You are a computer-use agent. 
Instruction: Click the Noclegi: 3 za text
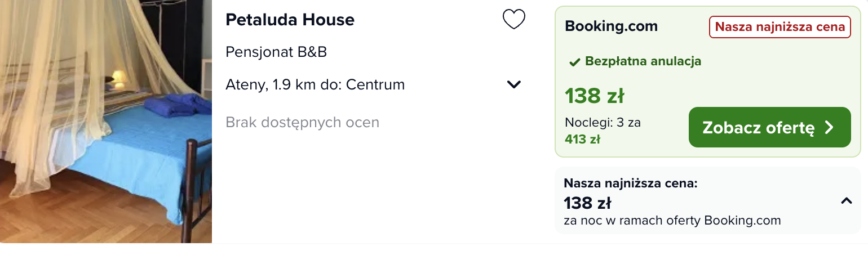[x=603, y=122]
